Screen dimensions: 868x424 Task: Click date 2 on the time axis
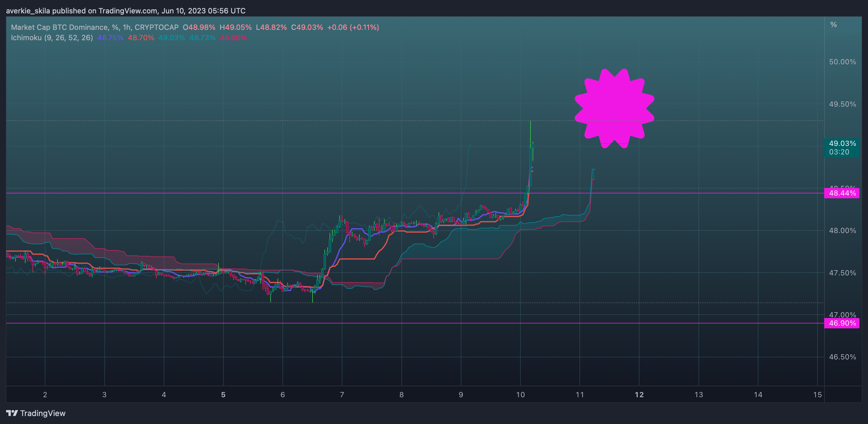click(45, 395)
